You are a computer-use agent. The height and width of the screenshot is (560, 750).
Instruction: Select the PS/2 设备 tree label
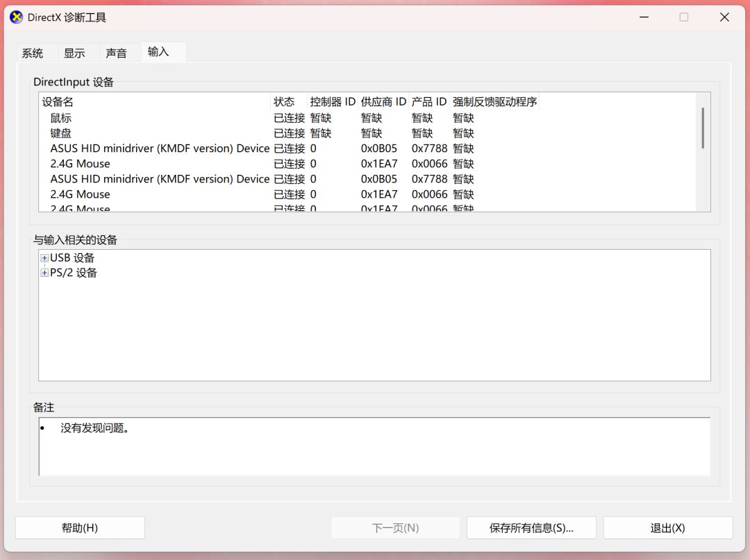coord(74,273)
